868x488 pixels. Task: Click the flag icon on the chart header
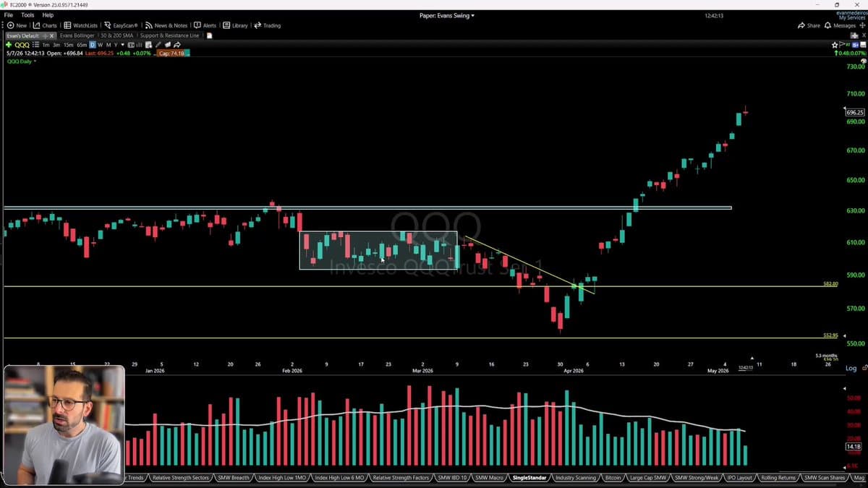(842, 45)
